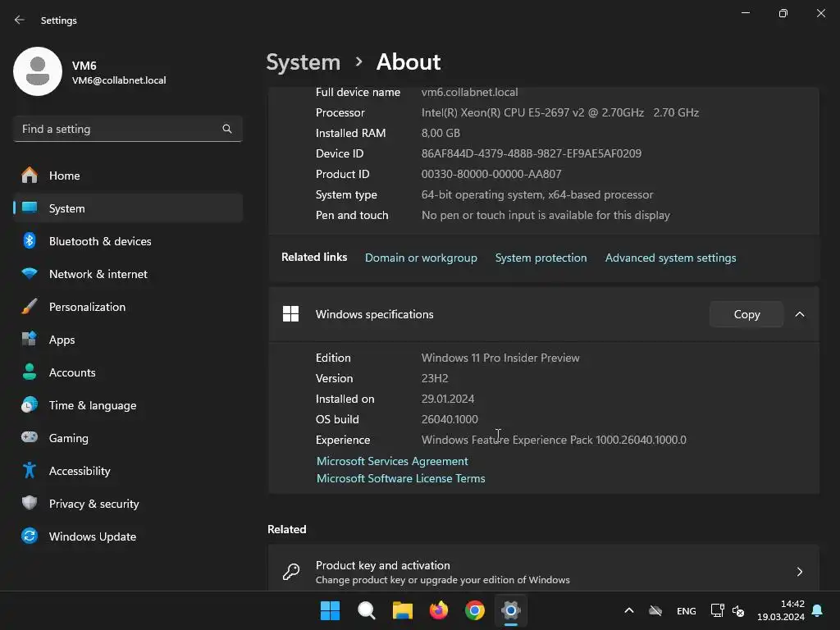Viewport: 840px width, 630px height.
Task: Open the VM6 user profile avatar
Action: 38,71
